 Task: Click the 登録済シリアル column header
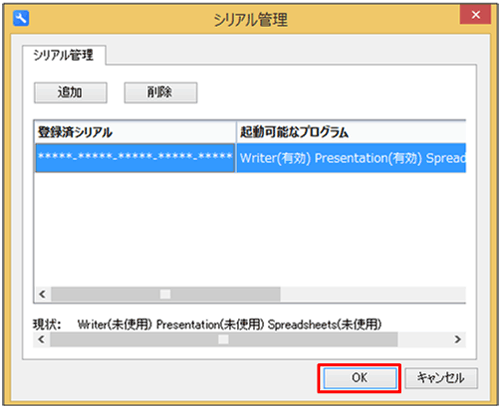(x=135, y=132)
